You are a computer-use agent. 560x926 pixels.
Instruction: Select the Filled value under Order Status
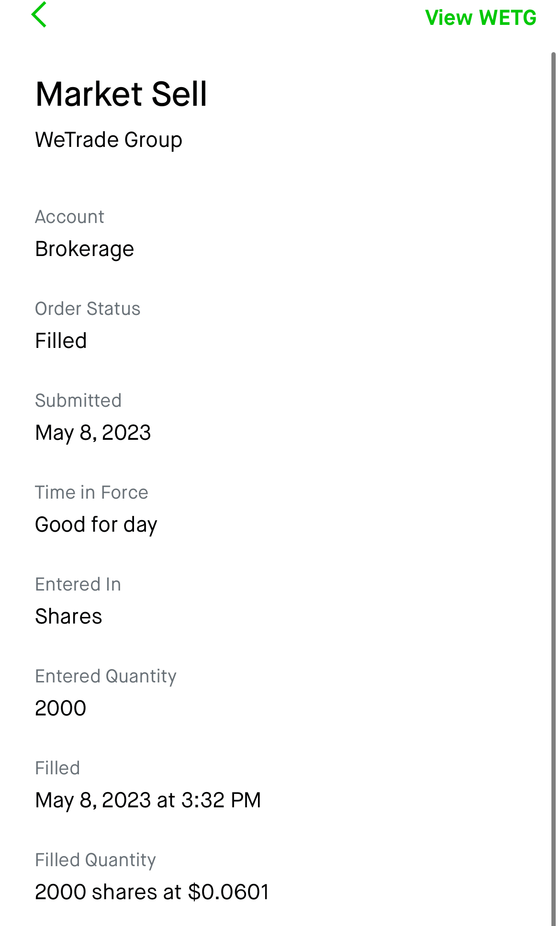[61, 341]
